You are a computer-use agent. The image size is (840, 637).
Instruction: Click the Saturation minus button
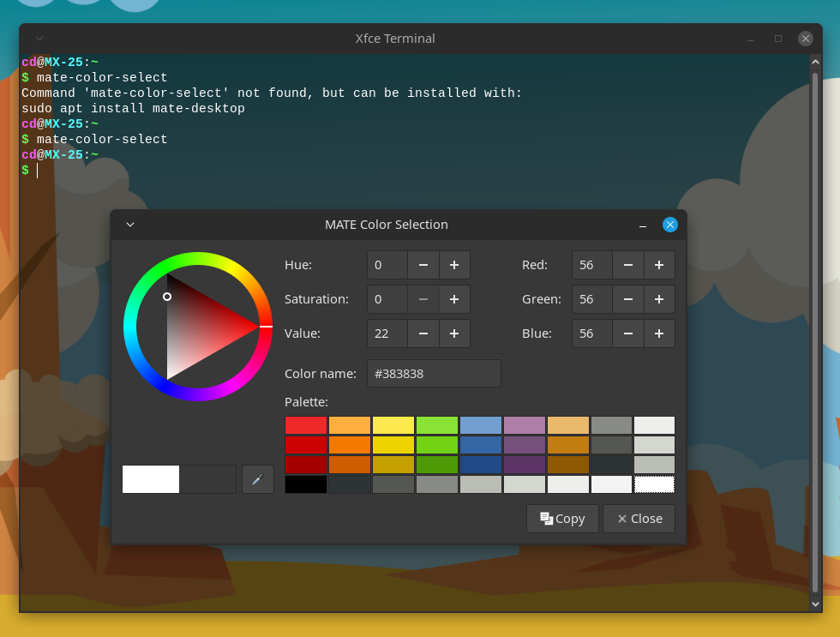[x=423, y=299]
